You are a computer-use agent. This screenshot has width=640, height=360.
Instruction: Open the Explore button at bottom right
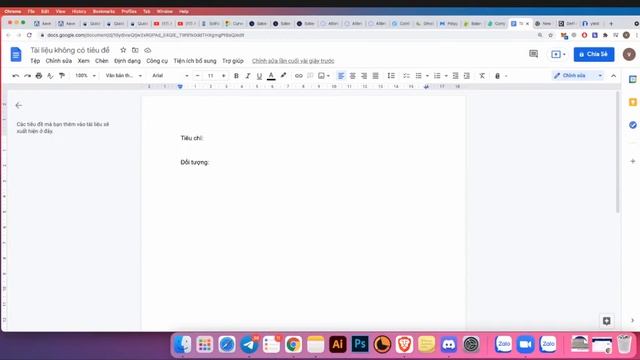[x=607, y=321]
